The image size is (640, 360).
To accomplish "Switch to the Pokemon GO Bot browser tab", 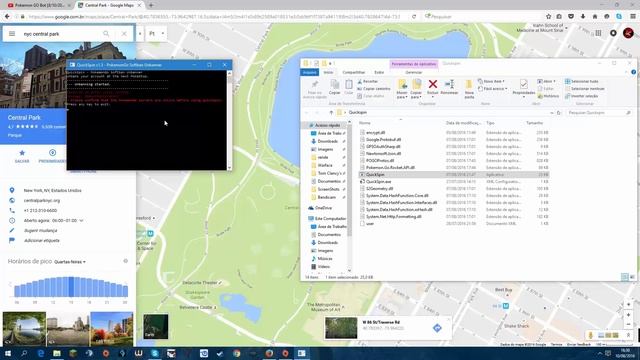I will [38, 5].
